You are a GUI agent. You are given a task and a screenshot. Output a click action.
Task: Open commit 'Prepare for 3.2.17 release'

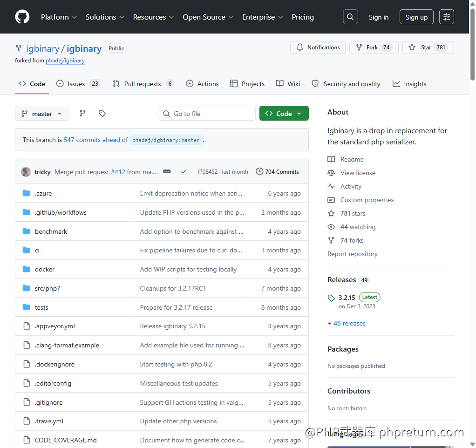tap(177, 307)
